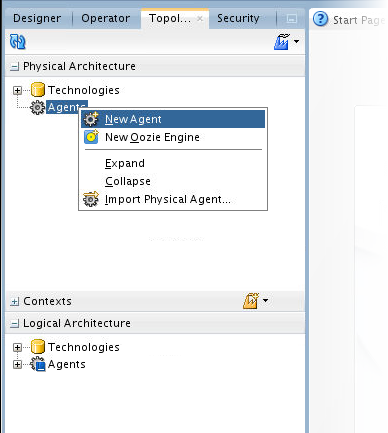Minimize the navigator panel button
The image size is (388, 433).
point(292,19)
